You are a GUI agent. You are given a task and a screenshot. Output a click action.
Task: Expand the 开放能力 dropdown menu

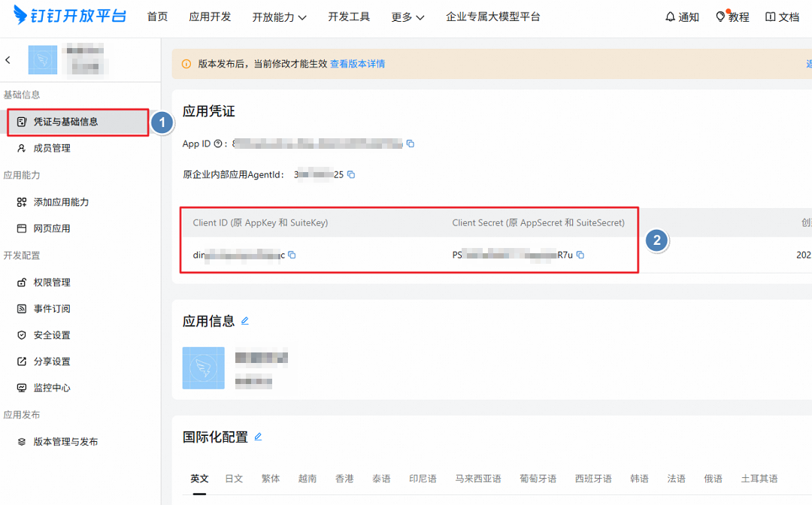tap(280, 17)
